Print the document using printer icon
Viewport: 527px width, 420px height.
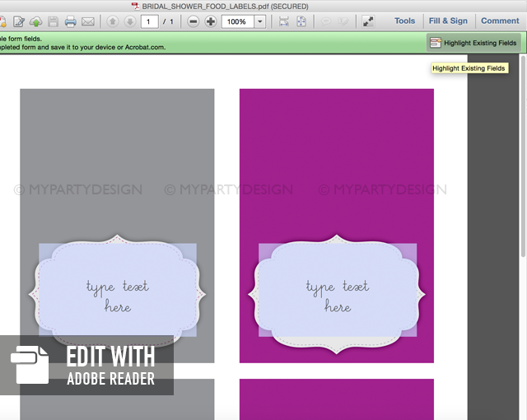pyautogui.click(x=71, y=21)
